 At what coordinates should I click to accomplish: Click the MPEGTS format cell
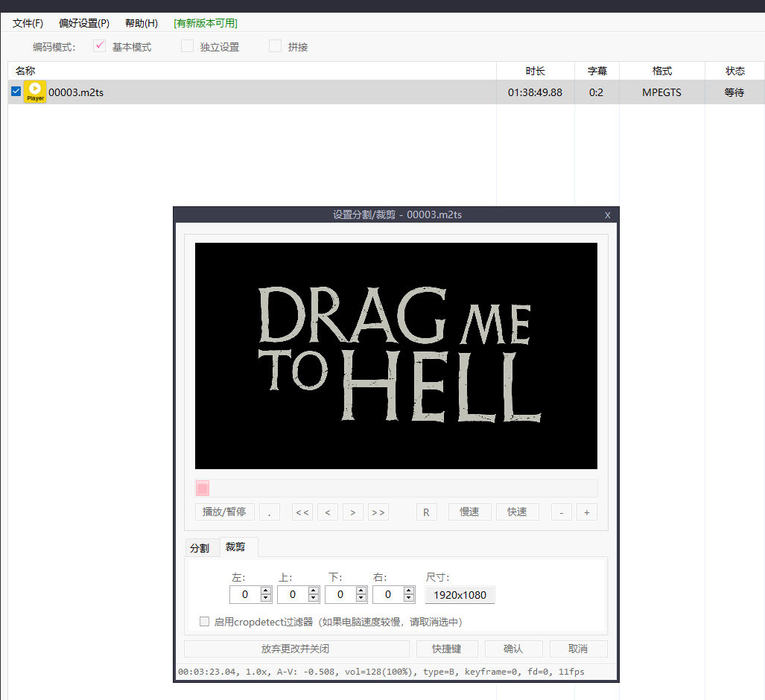pyautogui.click(x=661, y=92)
